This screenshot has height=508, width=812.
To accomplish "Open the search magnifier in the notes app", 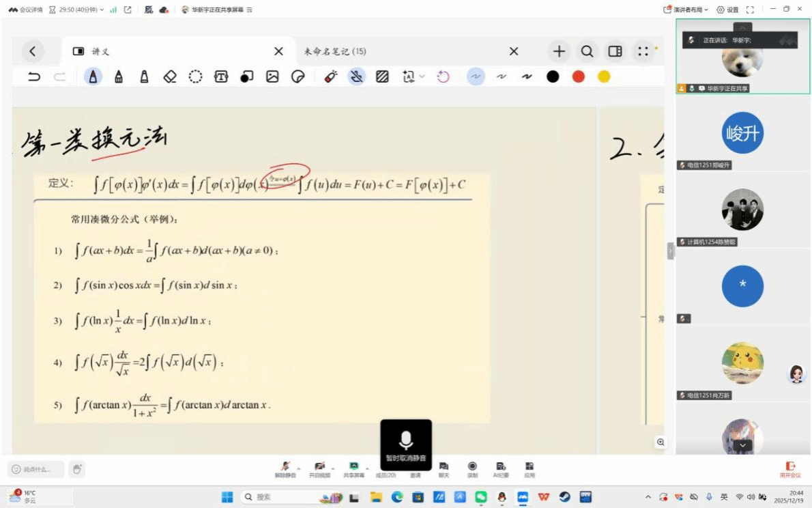I will 587,51.
